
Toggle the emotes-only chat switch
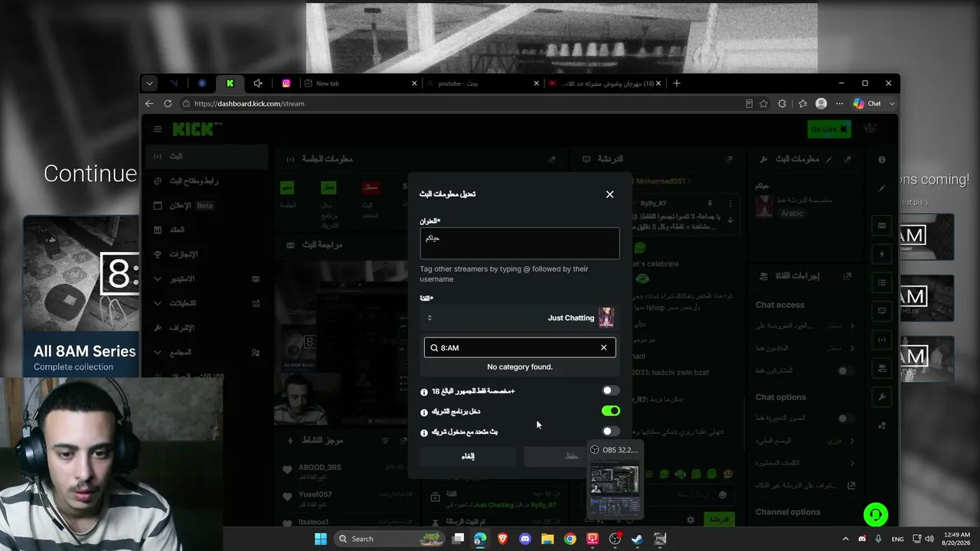click(x=845, y=419)
